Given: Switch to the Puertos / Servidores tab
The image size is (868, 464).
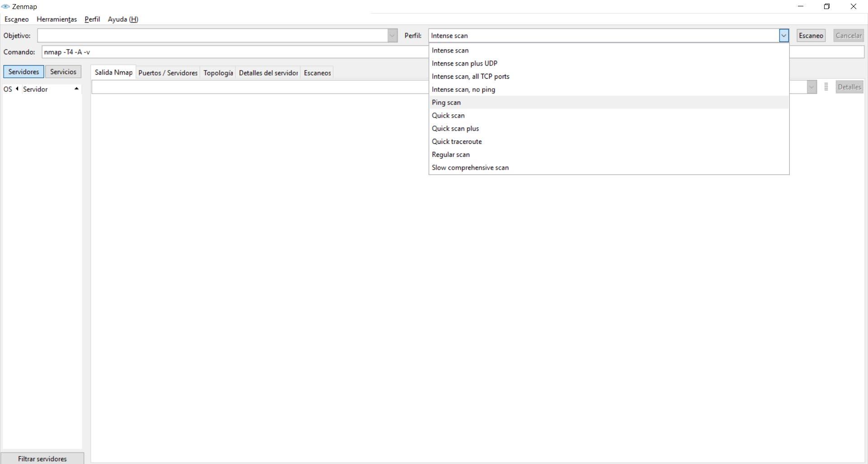Looking at the screenshot, I should coord(168,73).
